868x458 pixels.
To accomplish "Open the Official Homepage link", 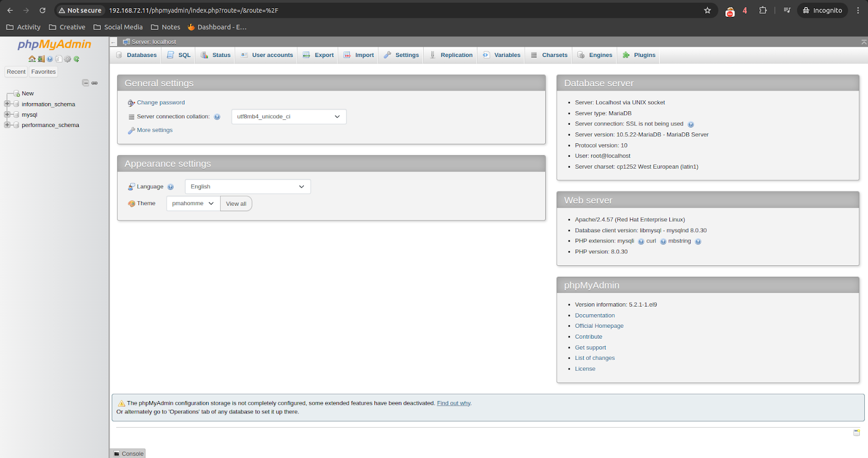I will (x=599, y=326).
